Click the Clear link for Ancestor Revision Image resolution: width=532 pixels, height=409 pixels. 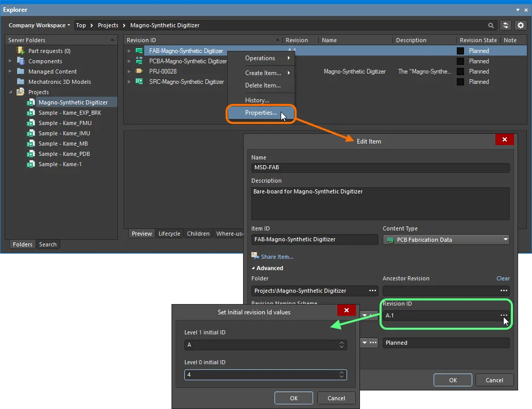coord(503,278)
